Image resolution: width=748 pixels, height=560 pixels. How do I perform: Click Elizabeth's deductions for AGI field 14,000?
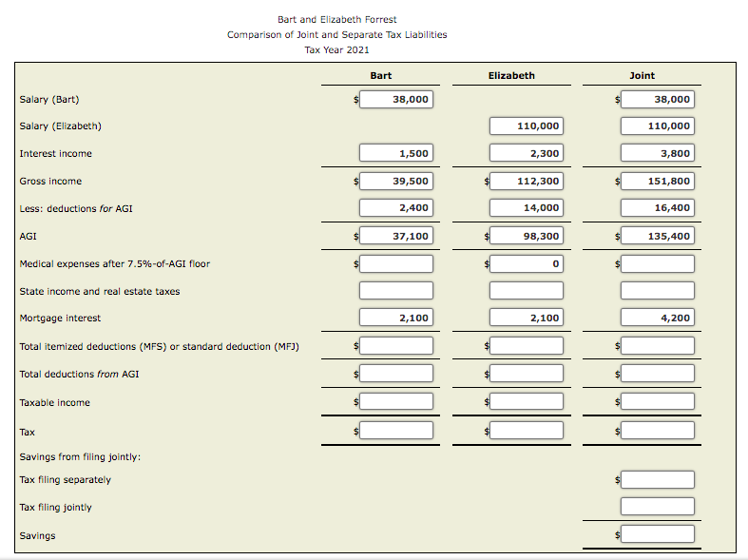click(x=527, y=207)
